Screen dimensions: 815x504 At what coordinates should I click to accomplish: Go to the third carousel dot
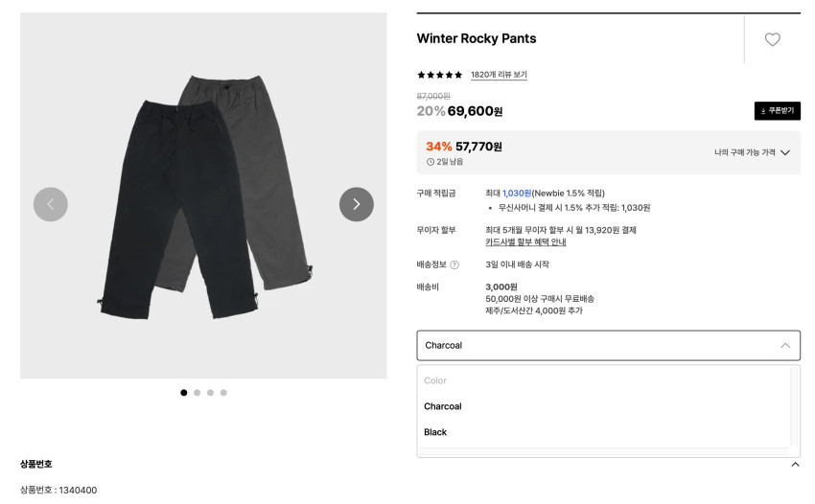pyautogui.click(x=211, y=392)
